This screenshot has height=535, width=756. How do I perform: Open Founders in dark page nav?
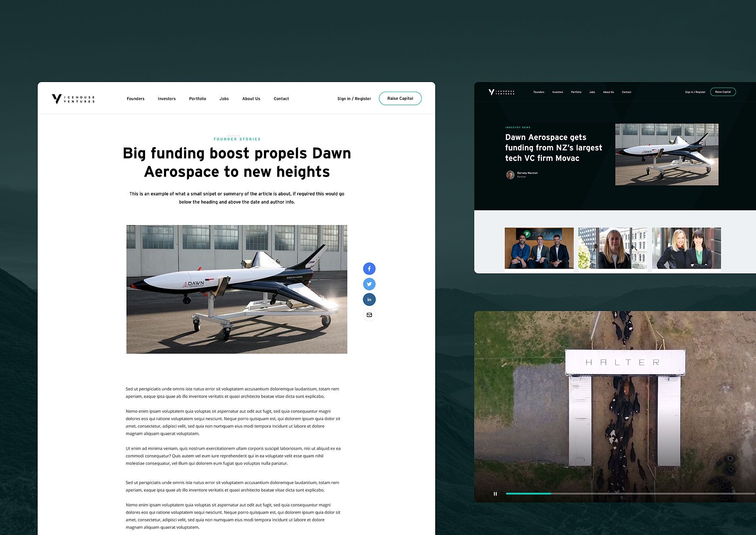539,92
